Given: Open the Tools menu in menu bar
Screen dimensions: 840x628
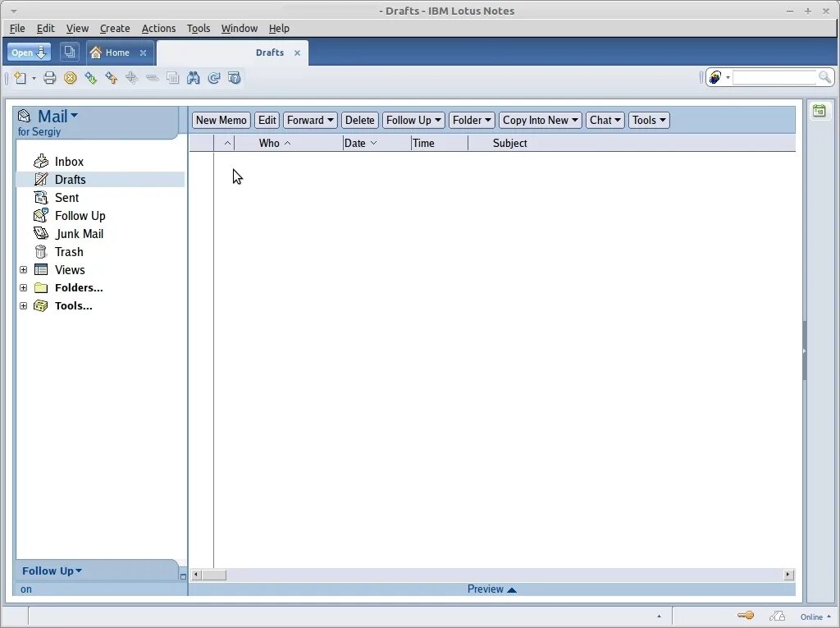Looking at the screenshot, I should pos(199,29).
